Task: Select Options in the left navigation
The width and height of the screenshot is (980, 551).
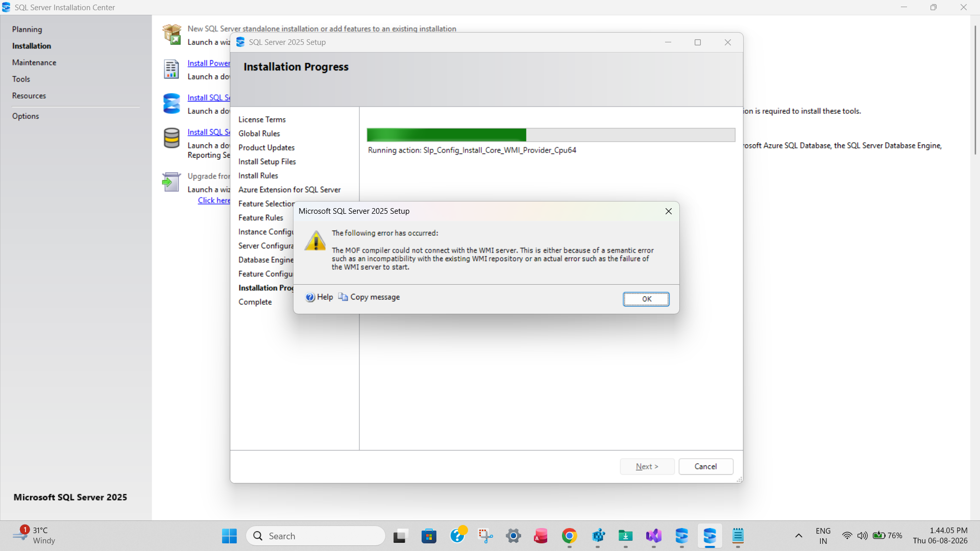Action: pos(26,116)
